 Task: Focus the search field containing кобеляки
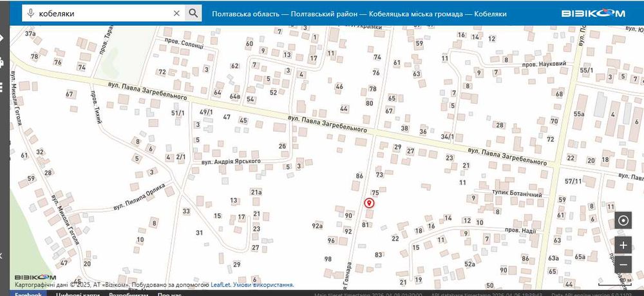105,14
